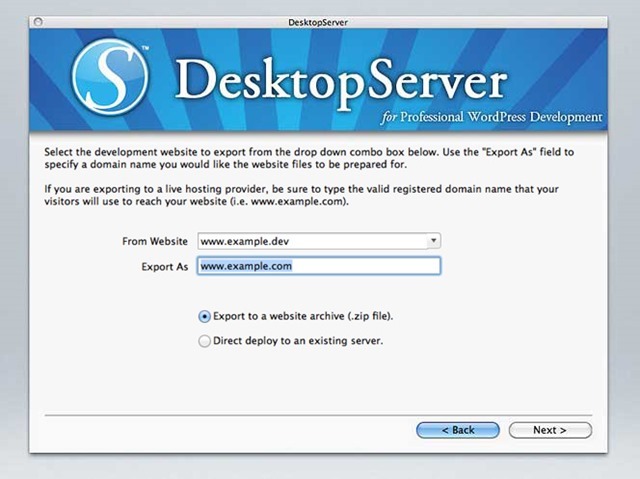
Task: Click 'for Professional WordPress Development' tagline
Action: pos(491,117)
